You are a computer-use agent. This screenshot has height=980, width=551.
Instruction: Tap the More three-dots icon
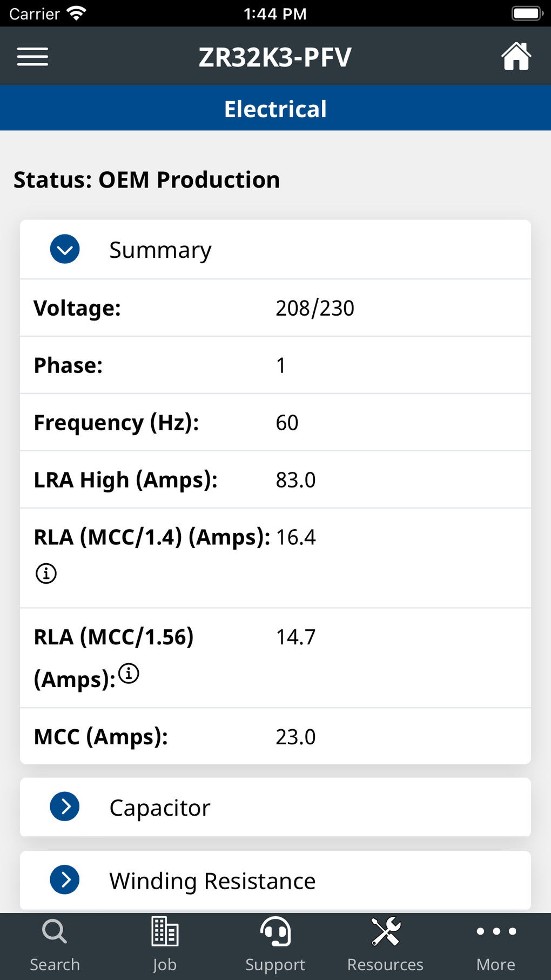click(496, 932)
